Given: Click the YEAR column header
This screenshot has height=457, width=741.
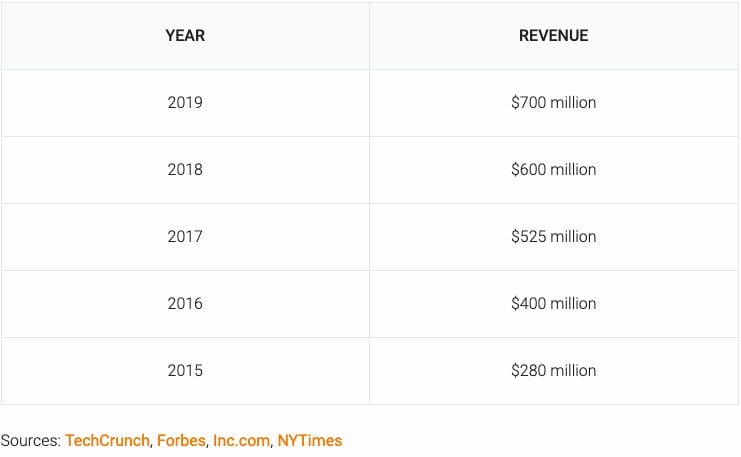Looking at the screenshot, I should tap(185, 35).
